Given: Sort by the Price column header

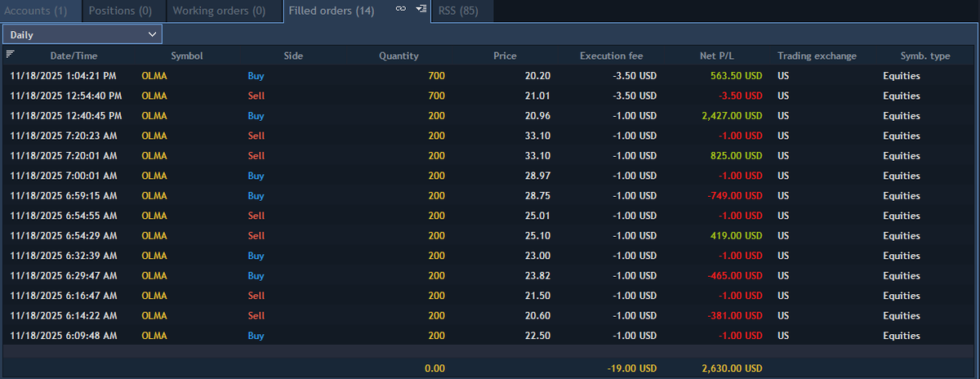Looking at the screenshot, I should pos(505,56).
